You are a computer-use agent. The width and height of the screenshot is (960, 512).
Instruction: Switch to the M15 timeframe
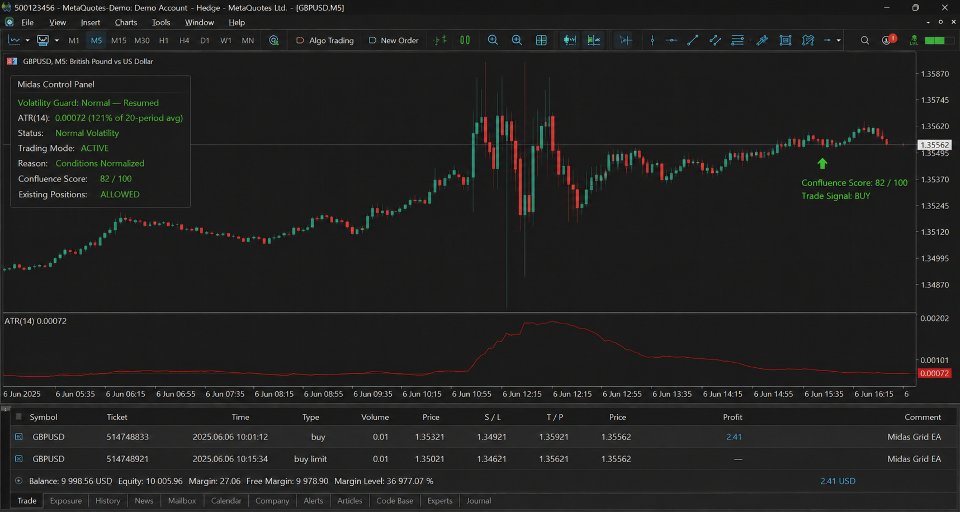[118, 40]
